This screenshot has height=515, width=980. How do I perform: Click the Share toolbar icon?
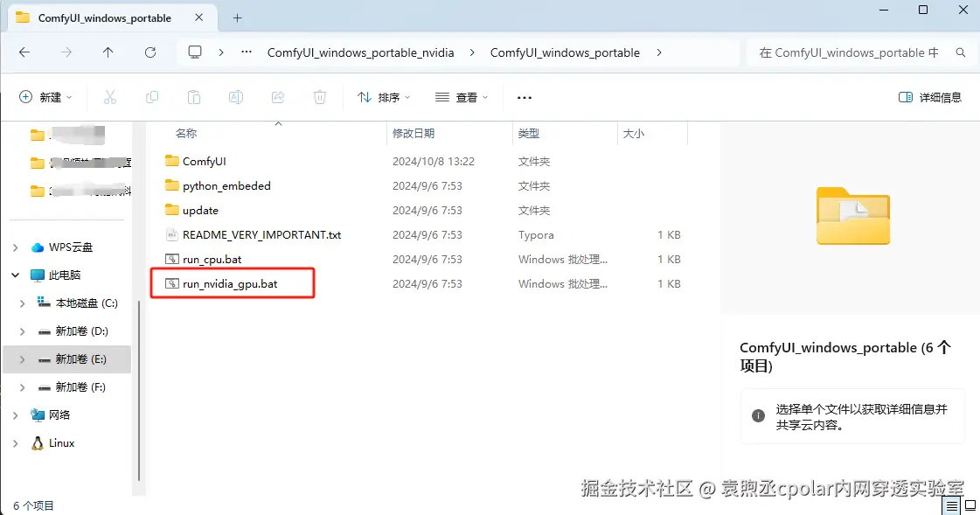278,97
